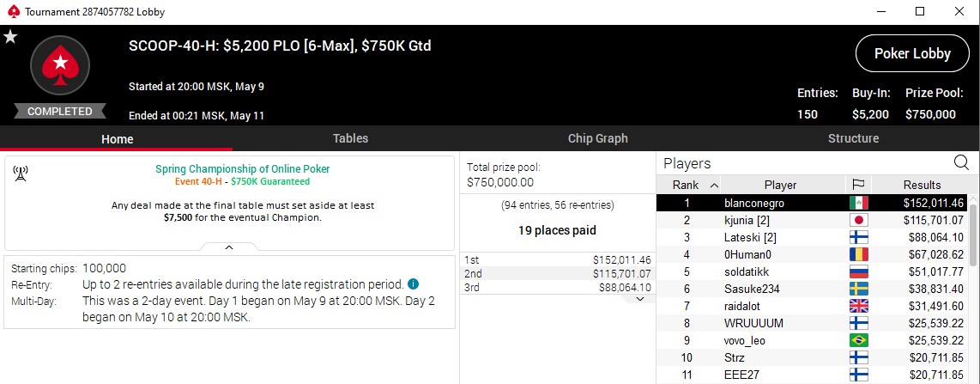Open the player search magnifier

(962, 162)
